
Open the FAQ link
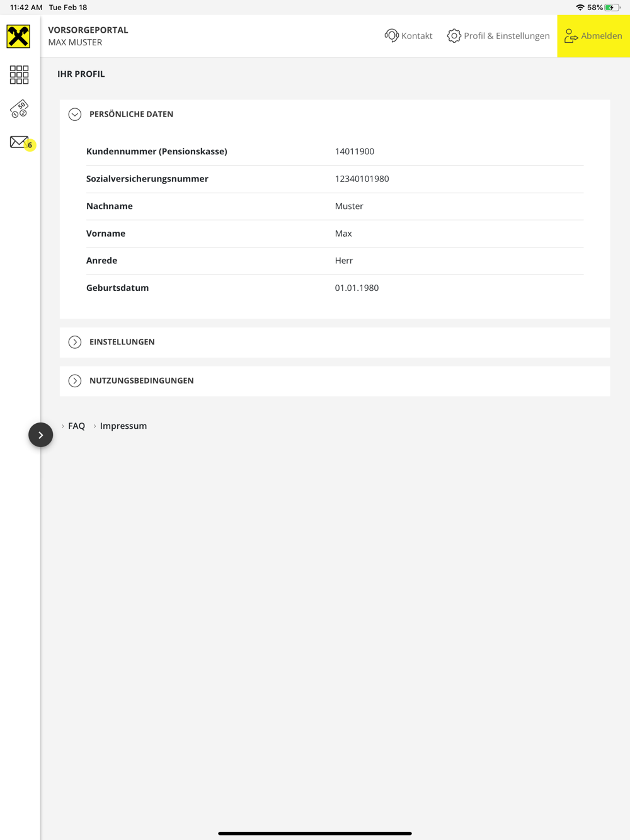pyautogui.click(x=76, y=426)
